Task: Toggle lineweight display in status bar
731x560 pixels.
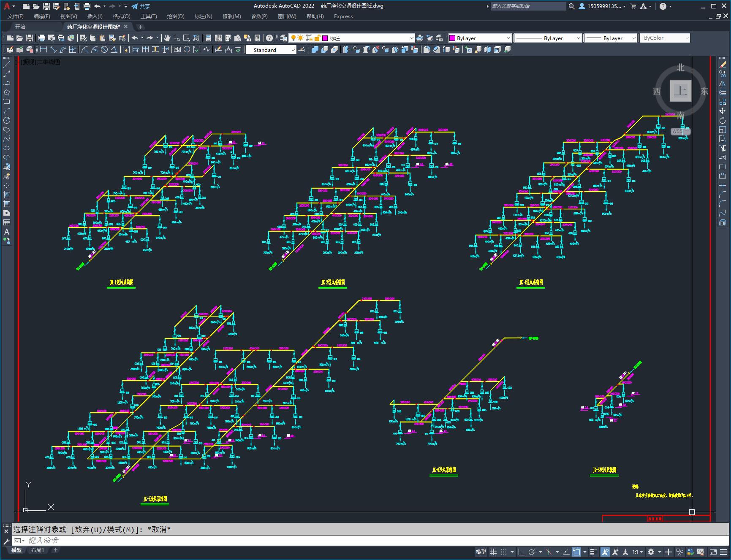Action: tap(594, 552)
